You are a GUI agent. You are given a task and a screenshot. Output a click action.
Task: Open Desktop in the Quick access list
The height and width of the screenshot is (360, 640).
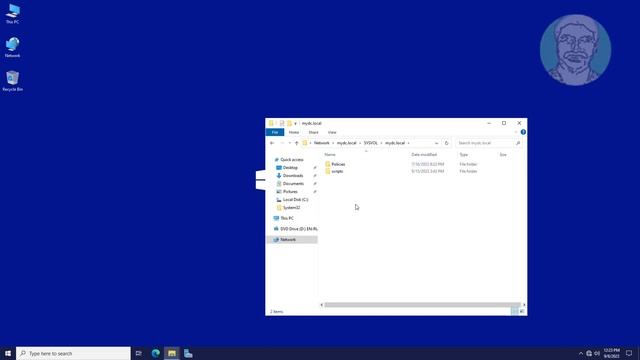tap(290, 168)
